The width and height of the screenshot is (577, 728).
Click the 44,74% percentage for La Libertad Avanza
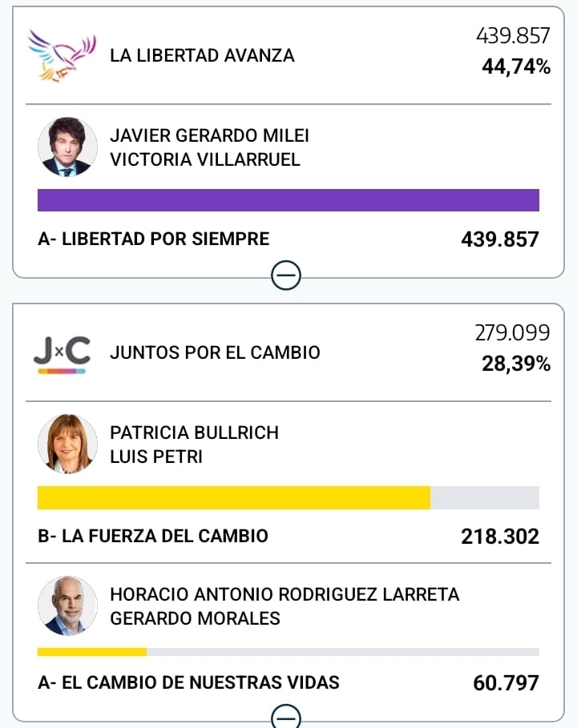tap(515, 67)
